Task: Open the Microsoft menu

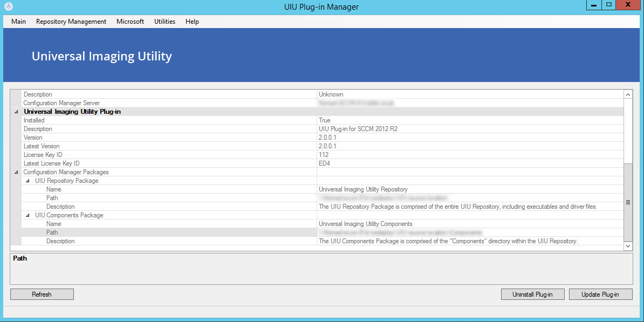Action: click(x=130, y=22)
